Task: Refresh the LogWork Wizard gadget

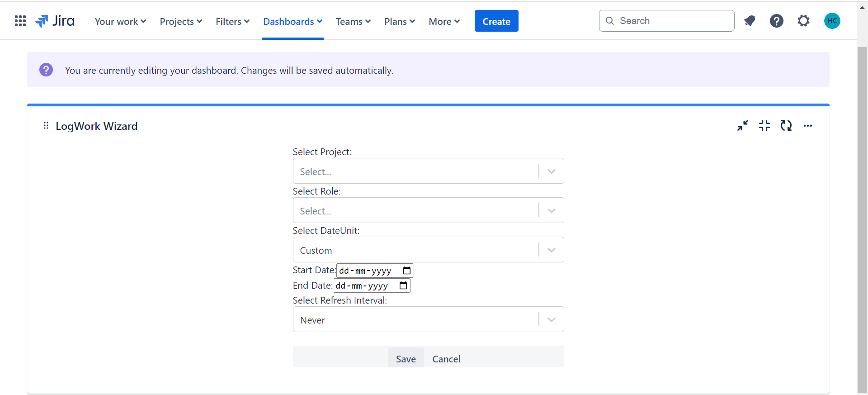Action: pyautogui.click(x=786, y=125)
